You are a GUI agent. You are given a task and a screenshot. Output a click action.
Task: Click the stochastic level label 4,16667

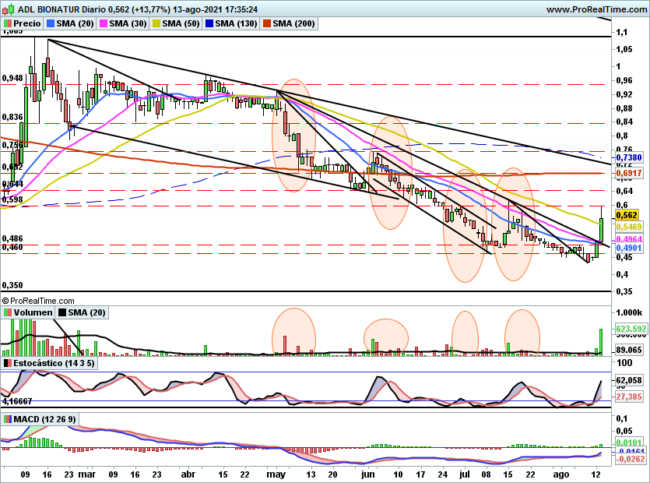point(17,401)
